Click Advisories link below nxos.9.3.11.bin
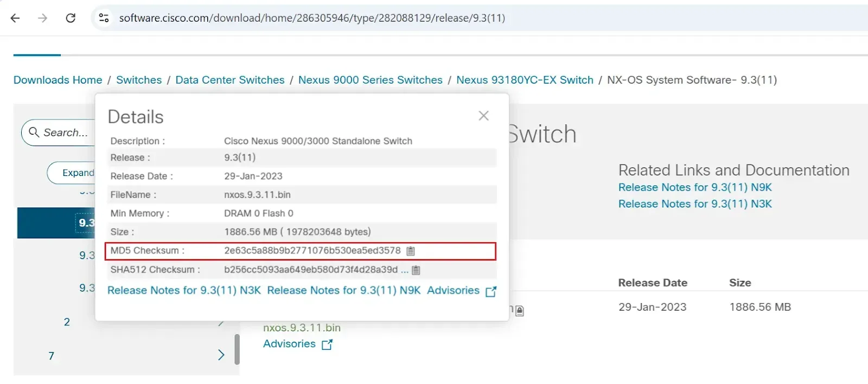Viewport: 868px width, 384px height. click(289, 344)
